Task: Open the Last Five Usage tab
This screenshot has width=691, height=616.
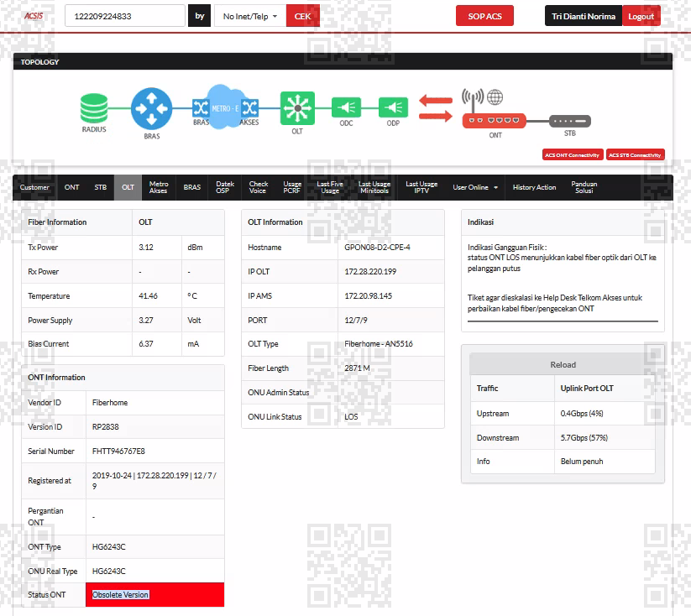Action: click(x=330, y=187)
